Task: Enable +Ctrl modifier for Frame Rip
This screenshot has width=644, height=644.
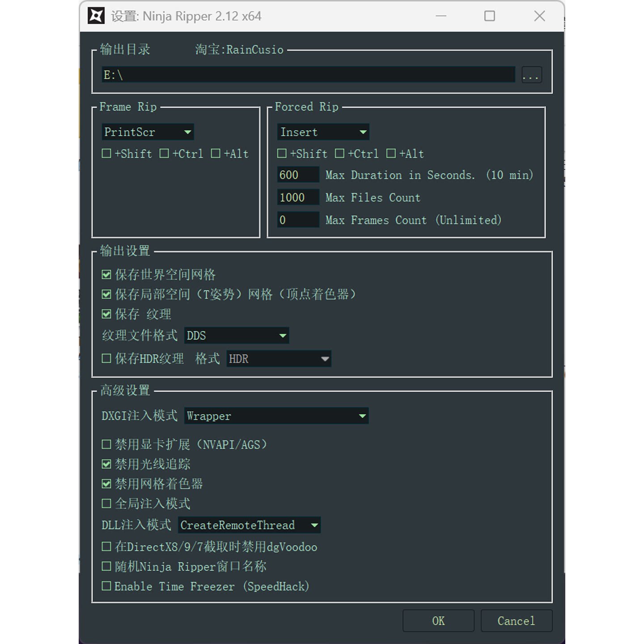Action: [164, 153]
